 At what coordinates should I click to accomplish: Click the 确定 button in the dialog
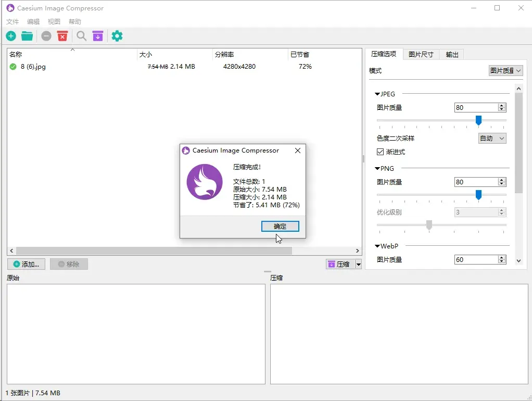(280, 226)
